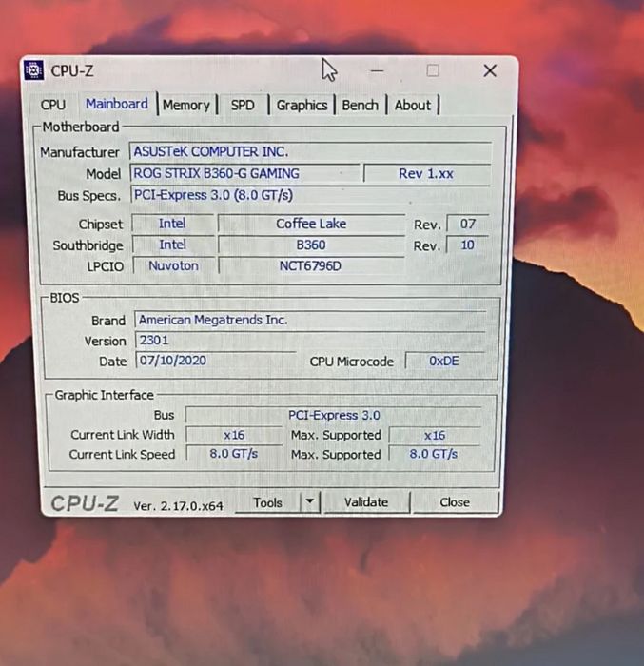Click the ROG STRIX B360-G GAMING model field
The width and height of the screenshot is (644, 666).
pyautogui.click(x=245, y=173)
